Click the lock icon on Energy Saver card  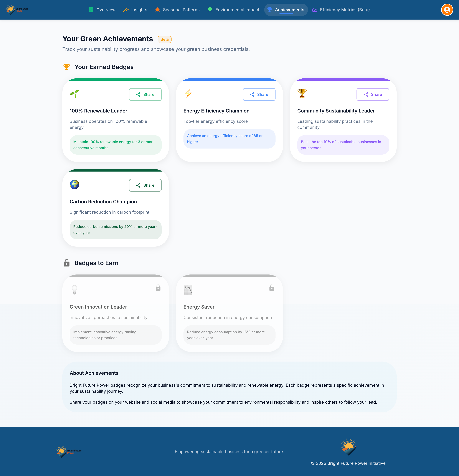click(272, 288)
